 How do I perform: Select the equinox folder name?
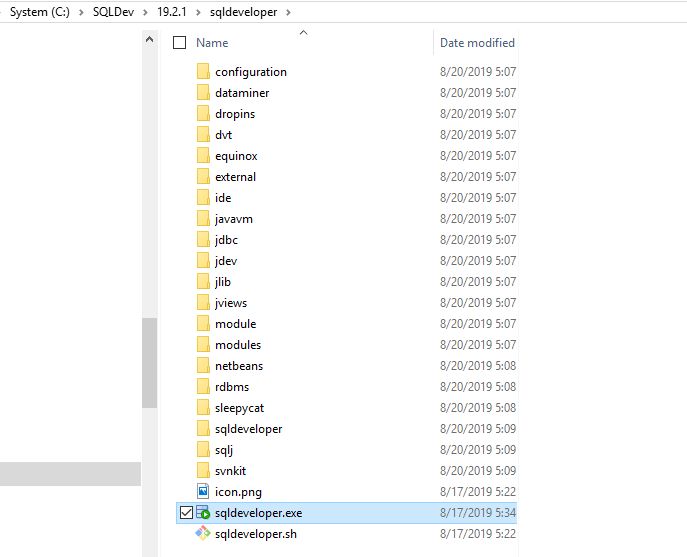point(236,156)
